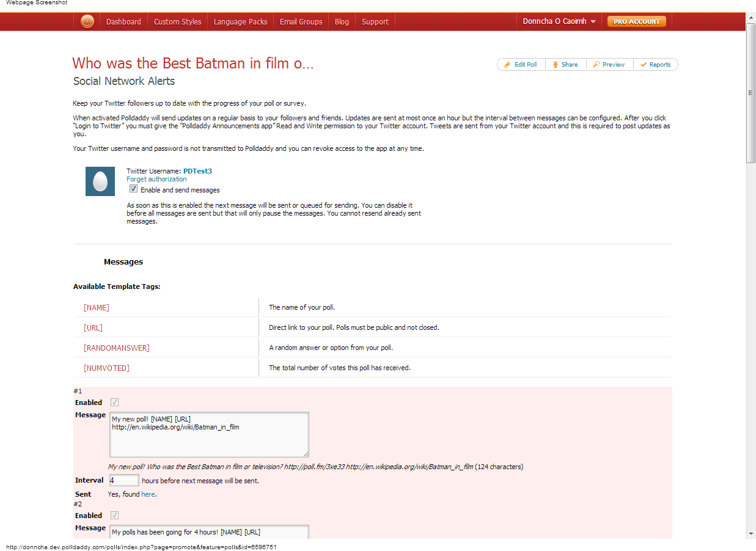Click the PRO ACCOUNT button

(636, 21)
